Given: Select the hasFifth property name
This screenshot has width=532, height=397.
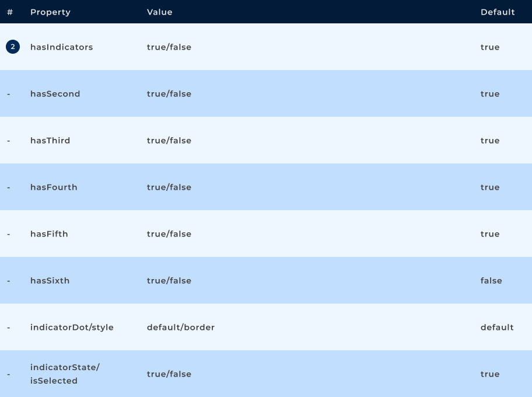Looking at the screenshot, I should [49, 234].
